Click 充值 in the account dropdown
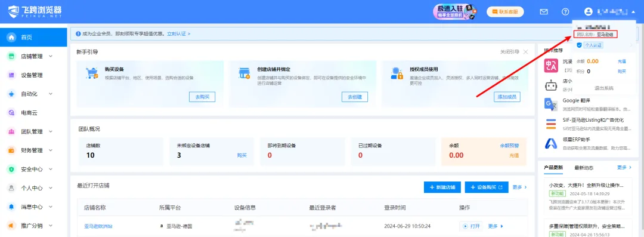 click(x=622, y=61)
